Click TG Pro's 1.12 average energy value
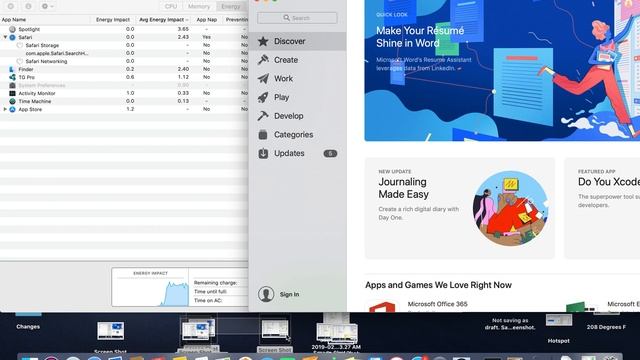The width and height of the screenshot is (640, 360). (x=183, y=77)
